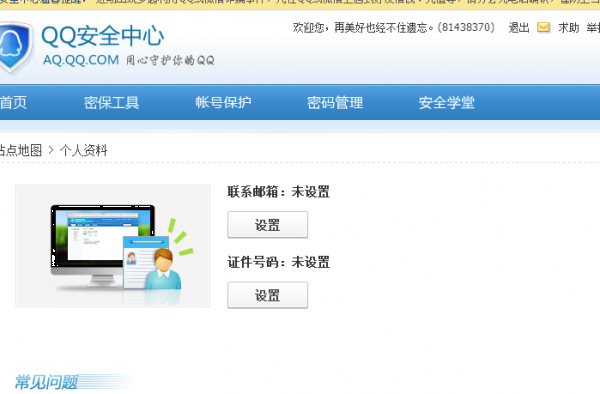600x394 pixels.
Task: Select the 密码管理 menu tab
Action: coord(335,103)
